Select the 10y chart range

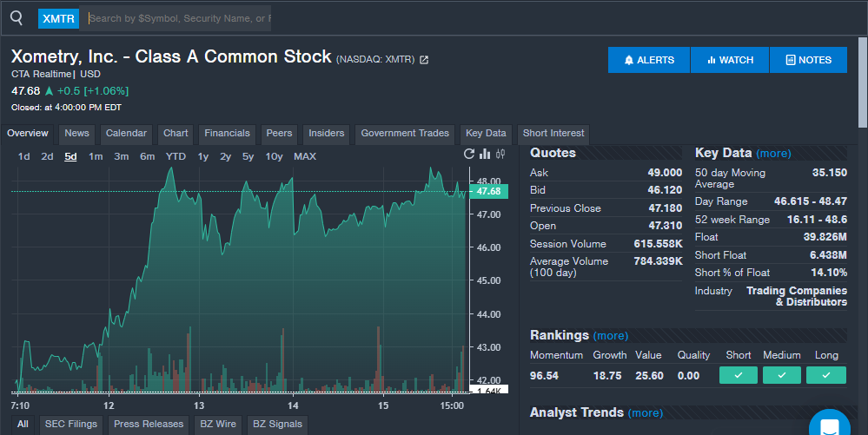(x=274, y=156)
